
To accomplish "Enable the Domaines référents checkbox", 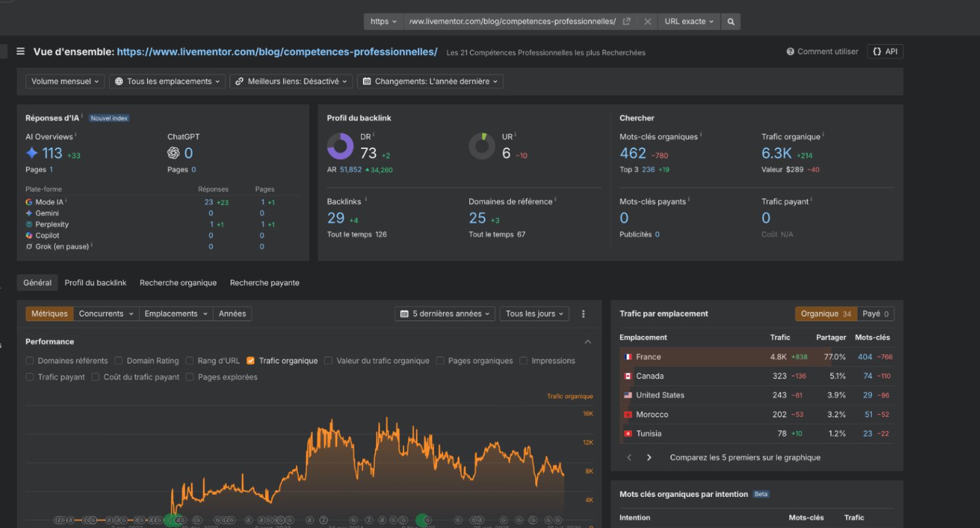I will tap(29, 361).
